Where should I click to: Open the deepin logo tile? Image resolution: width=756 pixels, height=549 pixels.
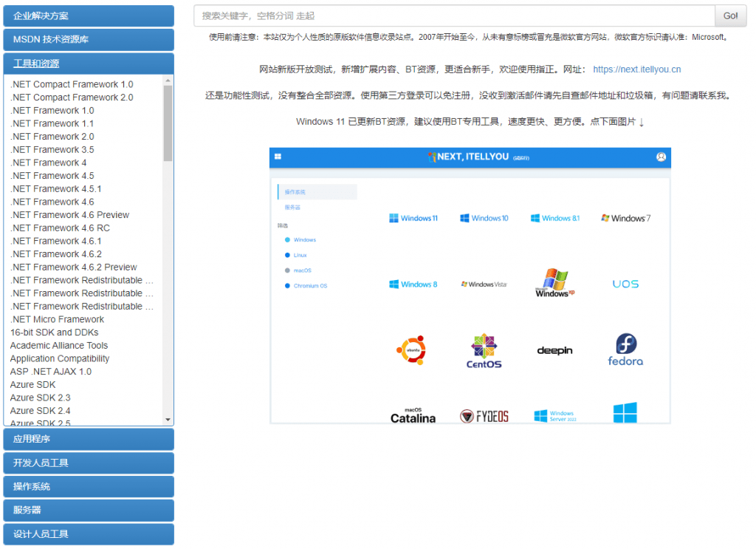click(x=554, y=350)
